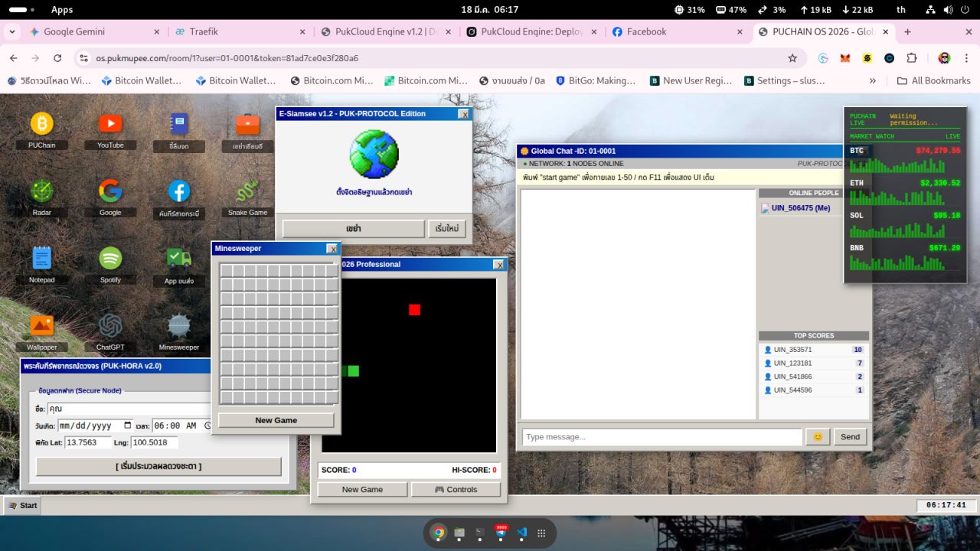
Task: Open the ChatGPT desktop shortcut
Action: tap(110, 326)
